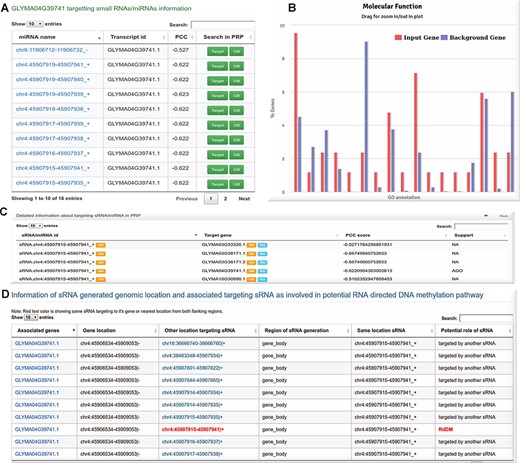Click the tallest red Input Gene bar
520x463 pixels.
[296, 112]
